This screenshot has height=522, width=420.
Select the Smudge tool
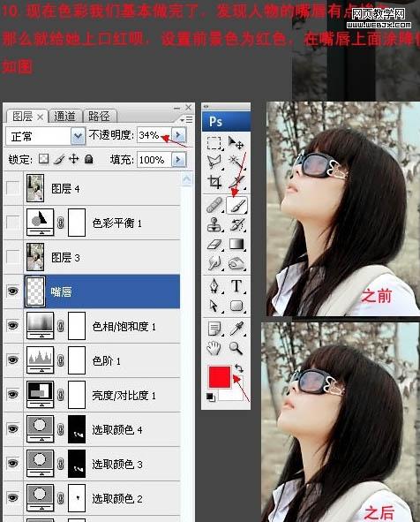point(214,264)
